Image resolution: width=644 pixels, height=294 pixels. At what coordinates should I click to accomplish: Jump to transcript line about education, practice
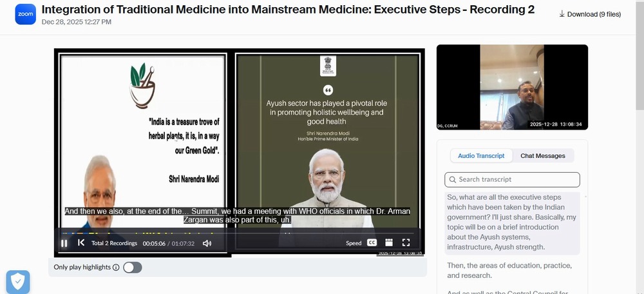(x=509, y=271)
